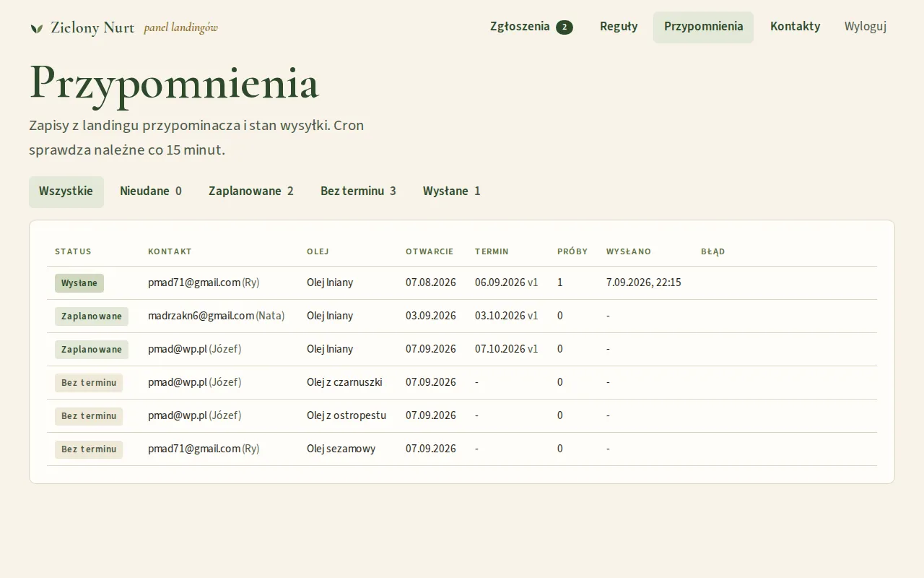Click the Wysłane status badge
924x578 pixels.
[79, 283]
